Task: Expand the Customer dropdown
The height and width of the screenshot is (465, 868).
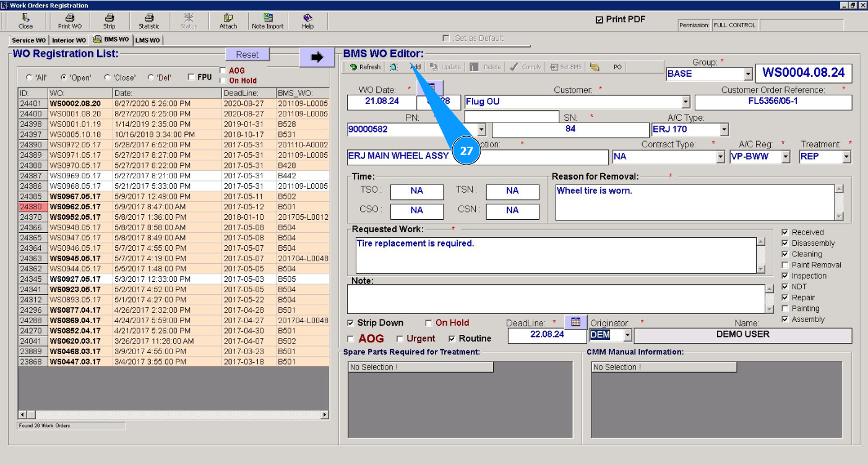Action: pos(685,102)
